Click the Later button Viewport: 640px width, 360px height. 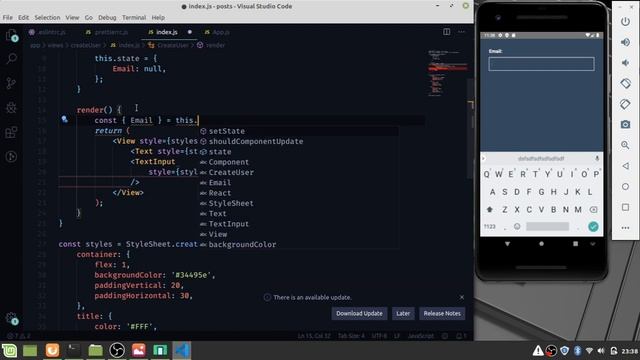tap(403, 313)
